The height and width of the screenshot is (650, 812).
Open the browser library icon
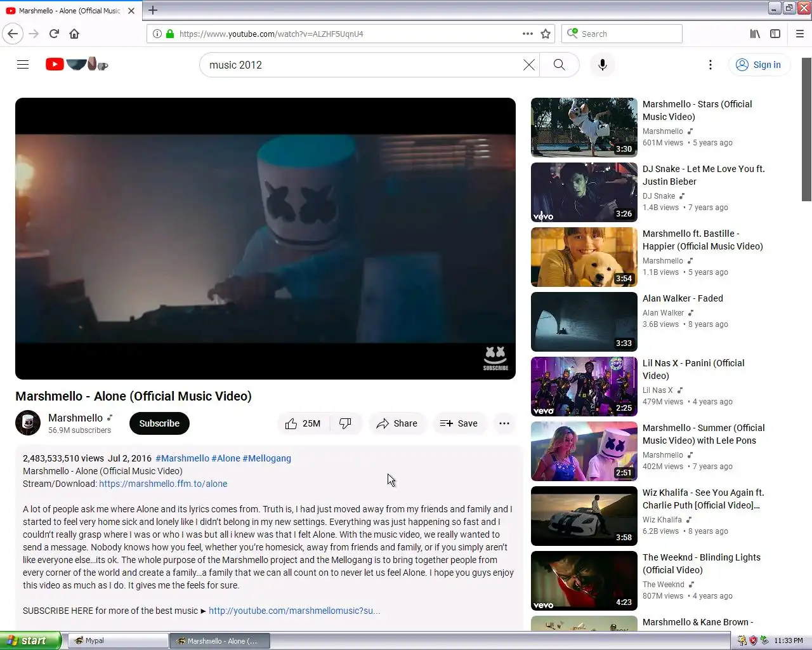coord(755,34)
